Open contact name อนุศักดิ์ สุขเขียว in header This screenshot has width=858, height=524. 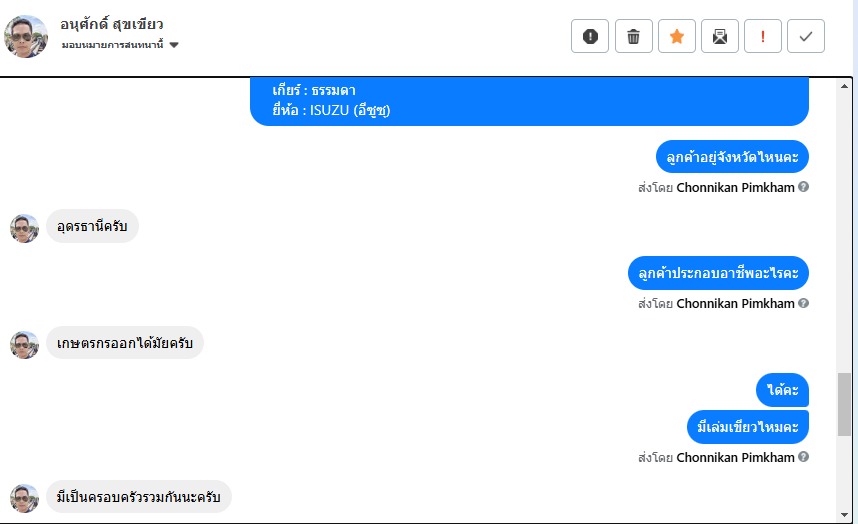click(x=111, y=24)
